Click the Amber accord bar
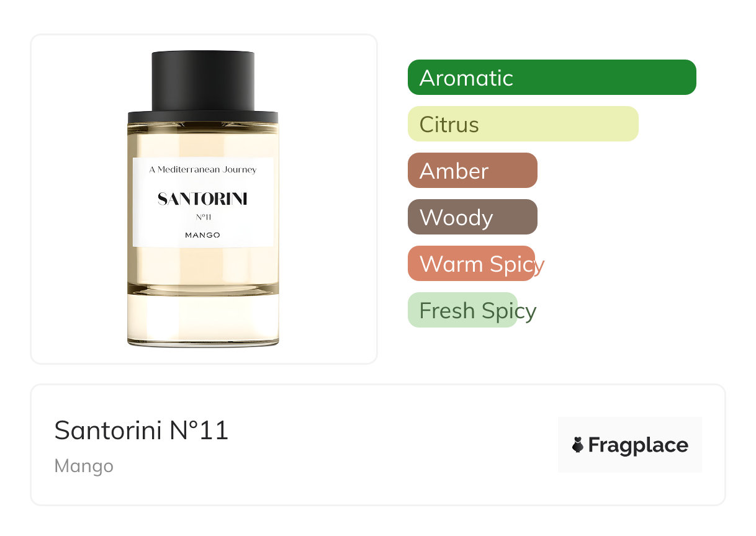756x536 pixels. 472,171
